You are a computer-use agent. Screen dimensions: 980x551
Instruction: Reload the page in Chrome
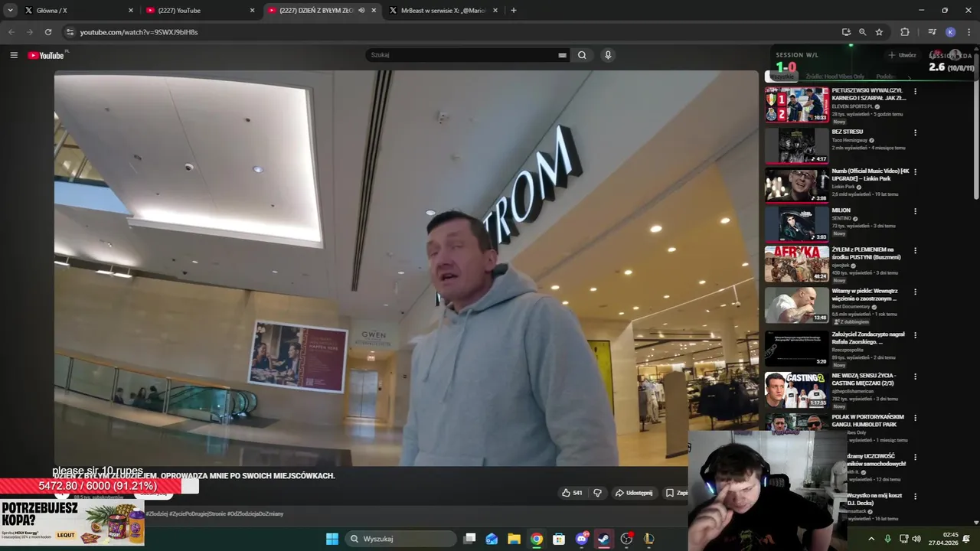[x=48, y=32]
